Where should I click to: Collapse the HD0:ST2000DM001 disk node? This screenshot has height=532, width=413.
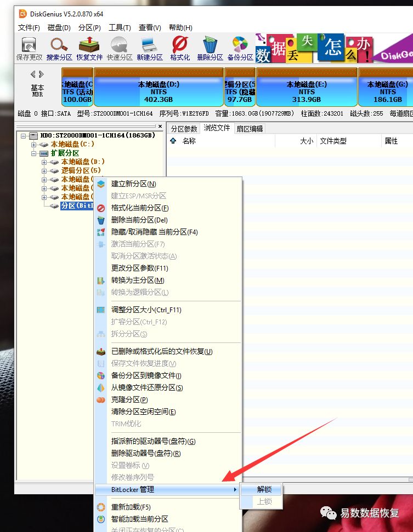click(23, 136)
